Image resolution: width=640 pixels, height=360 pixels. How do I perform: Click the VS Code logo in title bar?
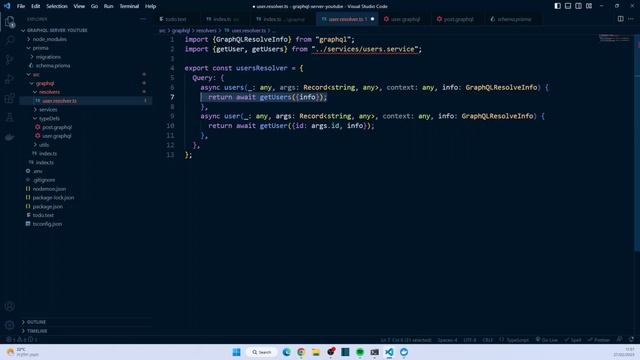tap(7, 6)
